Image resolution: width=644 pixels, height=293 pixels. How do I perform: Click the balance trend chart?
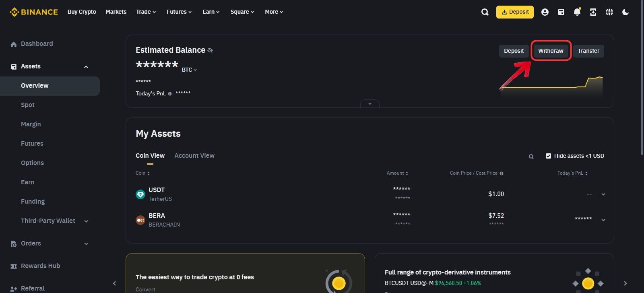(x=551, y=86)
